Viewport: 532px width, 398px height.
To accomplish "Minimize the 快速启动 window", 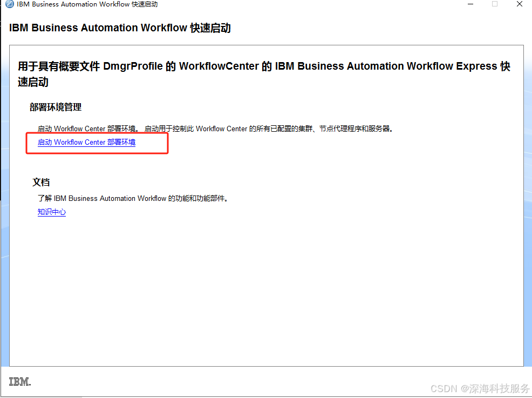I will click(470, 4).
